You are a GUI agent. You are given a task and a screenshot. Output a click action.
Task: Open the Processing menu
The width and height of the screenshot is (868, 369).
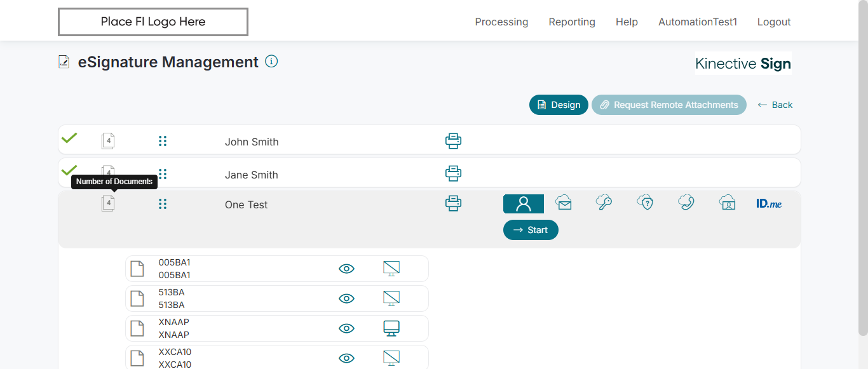pyautogui.click(x=501, y=22)
